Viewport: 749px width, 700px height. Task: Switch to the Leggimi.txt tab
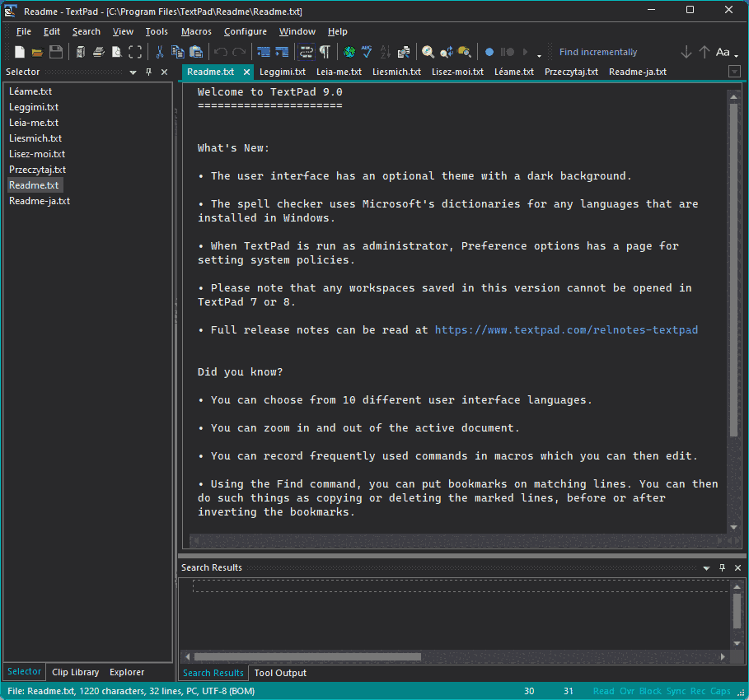(x=284, y=72)
